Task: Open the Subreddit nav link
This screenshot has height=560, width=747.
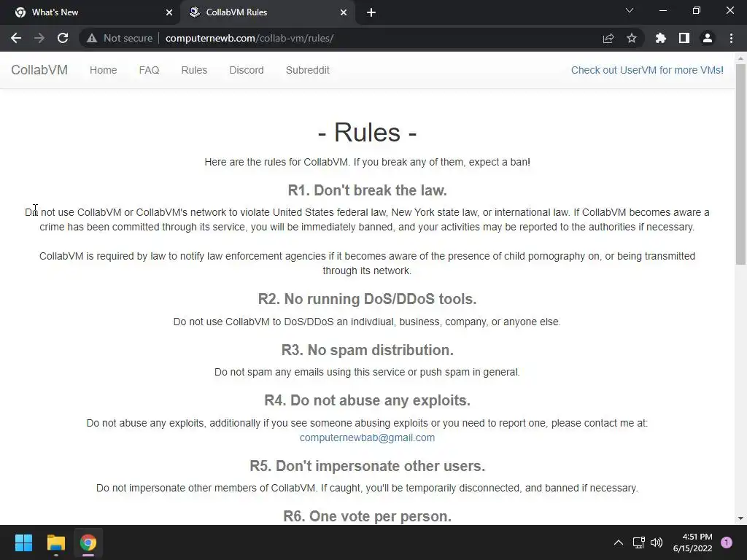Action: (x=308, y=70)
